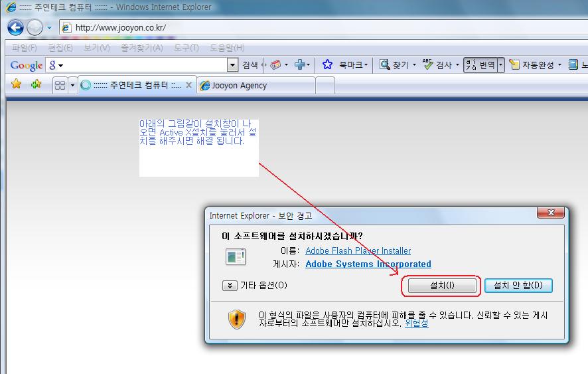Click the jooyon.co.kr address bar

[323, 27]
